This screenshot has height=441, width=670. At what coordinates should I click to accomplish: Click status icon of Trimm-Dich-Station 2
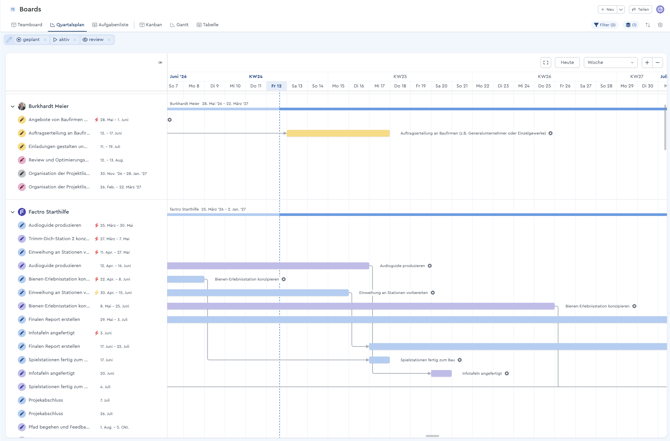(22, 239)
